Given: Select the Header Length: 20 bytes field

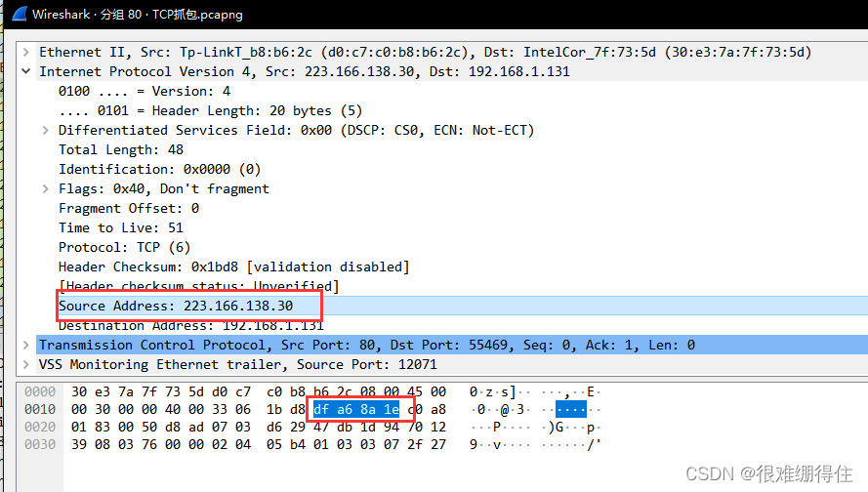Looking at the screenshot, I should pyautogui.click(x=210, y=110).
